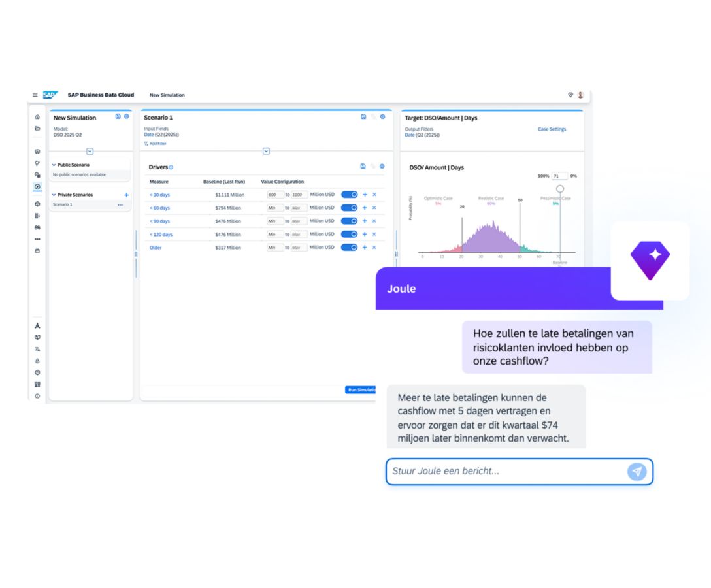The height and width of the screenshot is (588, 711).
Task: Toggle off the < 30 days driver
Action: (x=350, y=195)
